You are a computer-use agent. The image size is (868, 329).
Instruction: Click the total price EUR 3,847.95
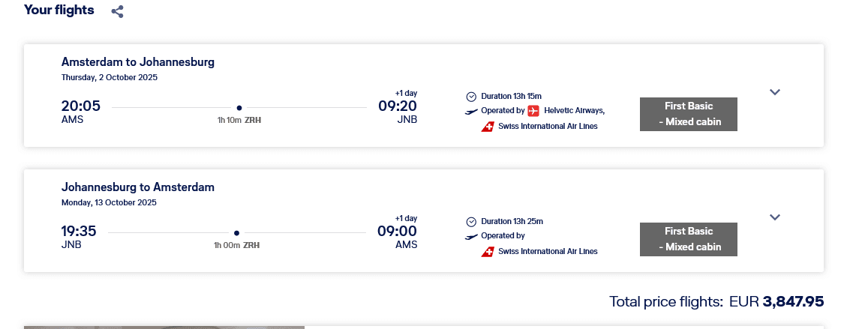[x=793, y=302]
